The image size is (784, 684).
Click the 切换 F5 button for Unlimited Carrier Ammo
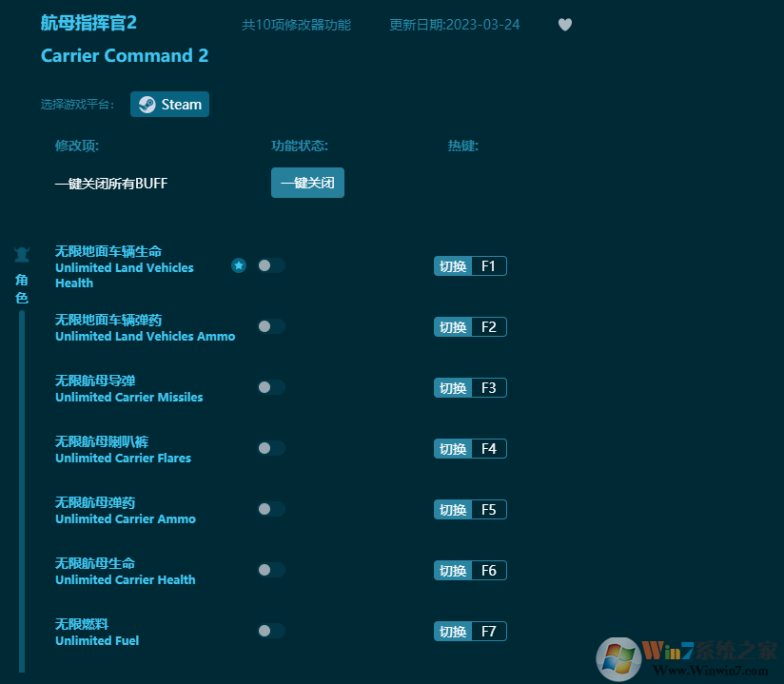[x=470, y=509]
